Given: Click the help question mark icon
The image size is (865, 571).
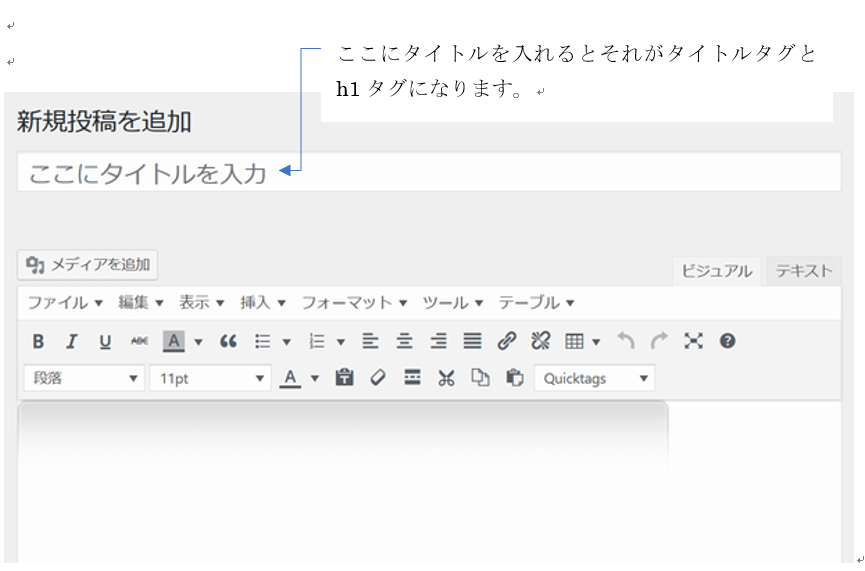Looking at the screenshot, I should click(727, 342).
